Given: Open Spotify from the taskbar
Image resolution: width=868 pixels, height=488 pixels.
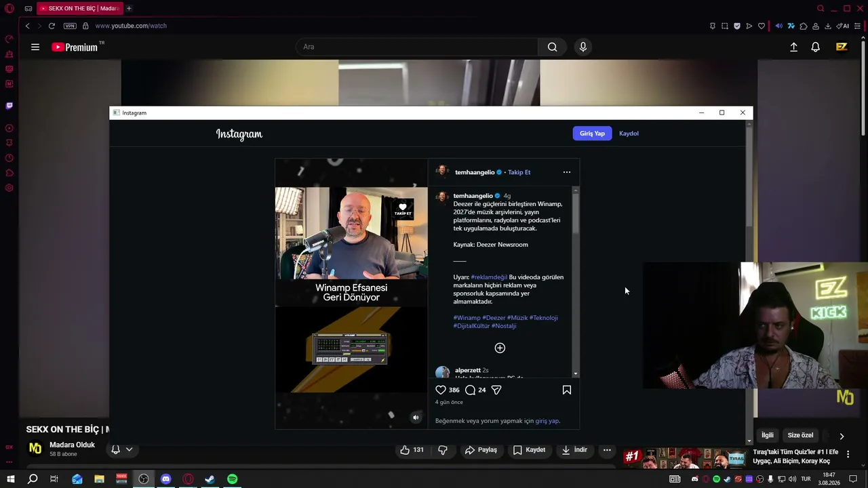Looking at the screenshot, I should pyautogui.click(x=233, y=479).
